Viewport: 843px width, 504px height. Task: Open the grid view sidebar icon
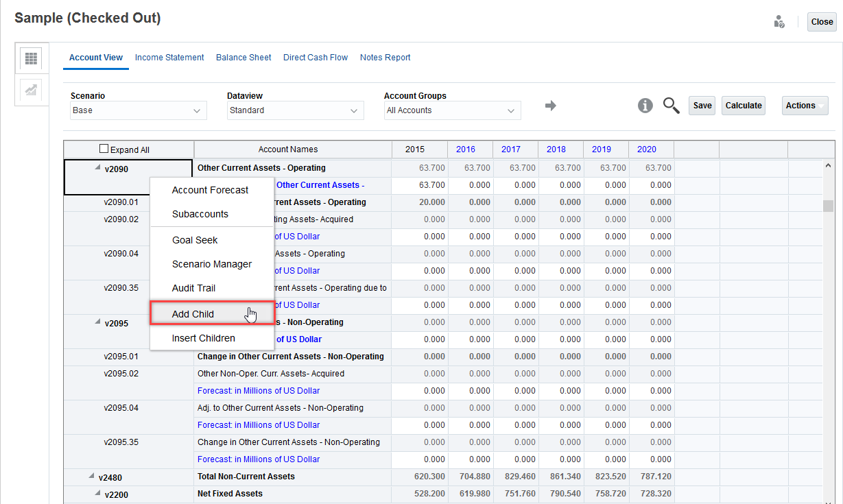[31, 58]
